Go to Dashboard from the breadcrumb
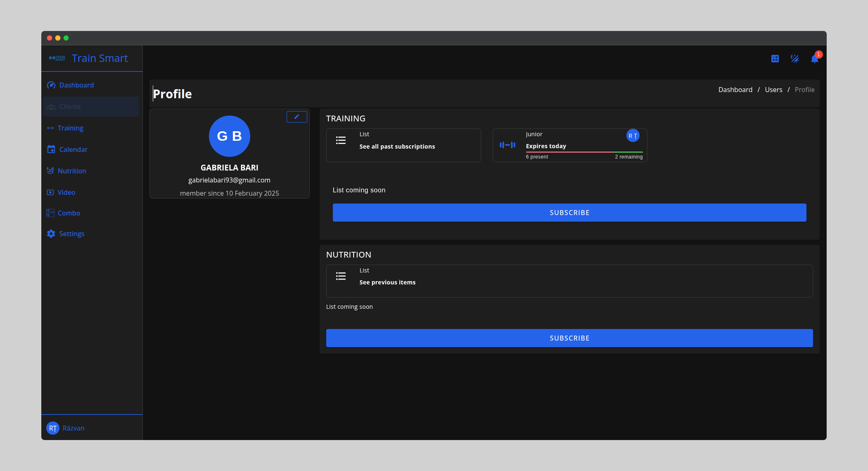The width and height of the screenshot is (868, 471). click(x=735, y=90)
